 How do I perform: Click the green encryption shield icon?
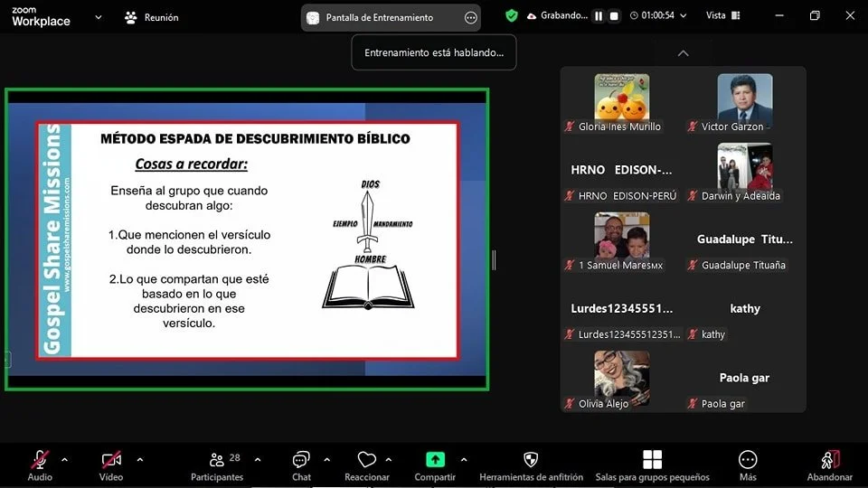[512, 16]
